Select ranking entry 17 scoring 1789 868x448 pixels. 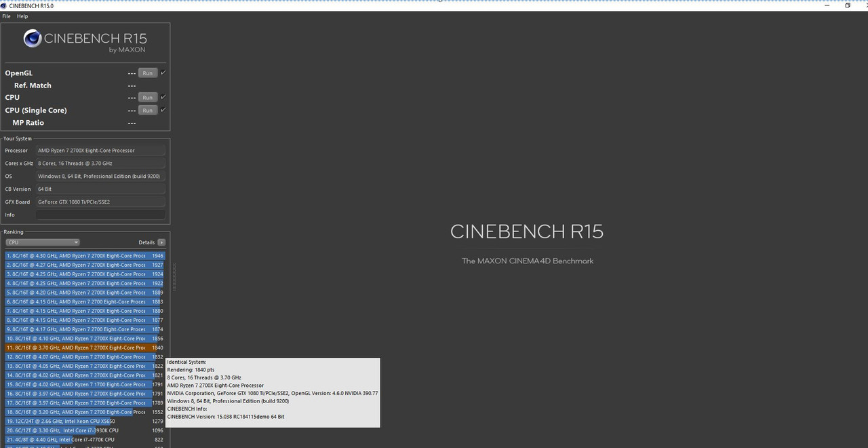click(x=85, y=403)
